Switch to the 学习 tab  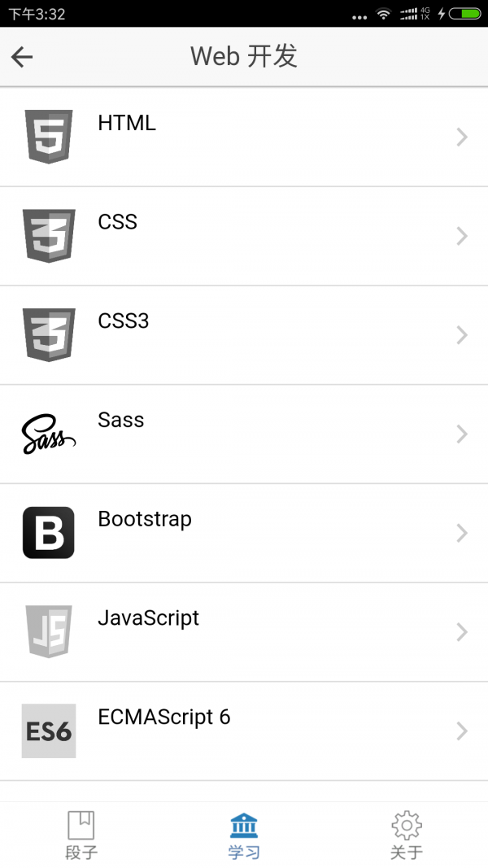244,834
